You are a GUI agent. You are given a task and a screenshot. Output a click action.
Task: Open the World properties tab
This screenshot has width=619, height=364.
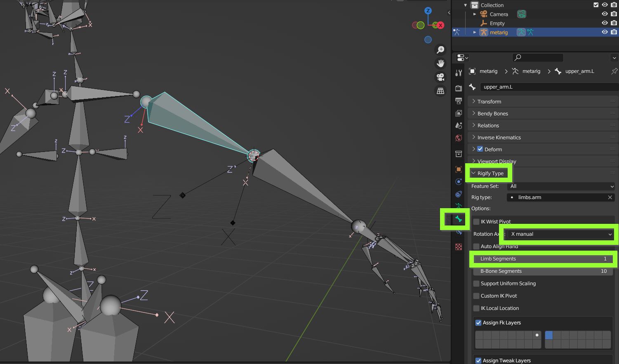click(x=459, y=138)
